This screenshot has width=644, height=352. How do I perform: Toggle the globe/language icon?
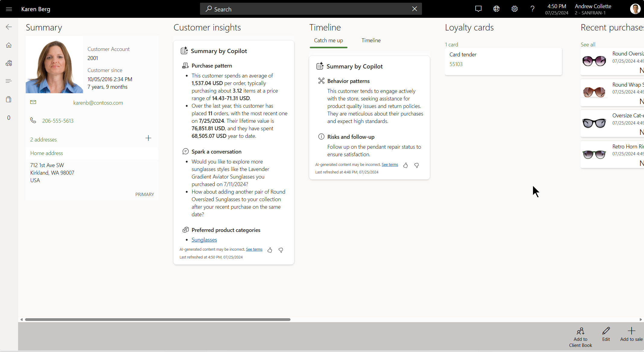click(497, 9)
